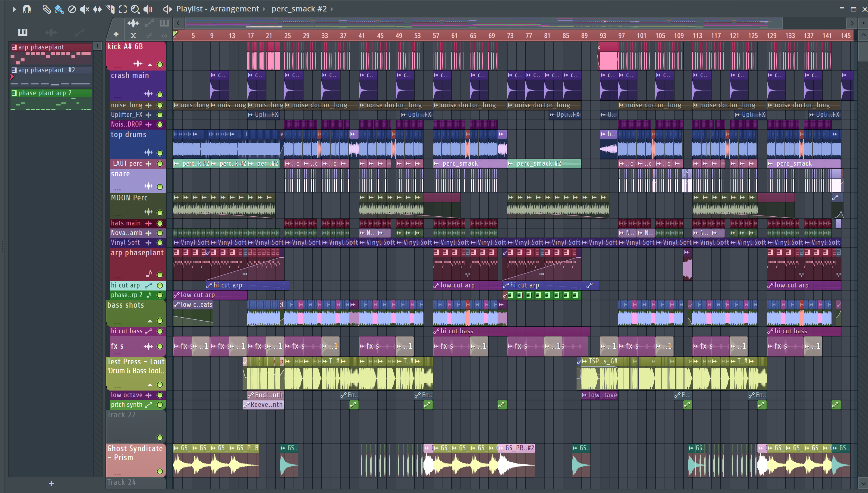The height and width of the screenshot is (493, 868).
Task: Collapse the kick A# 6B track group
Action: [x=149, y=65]
